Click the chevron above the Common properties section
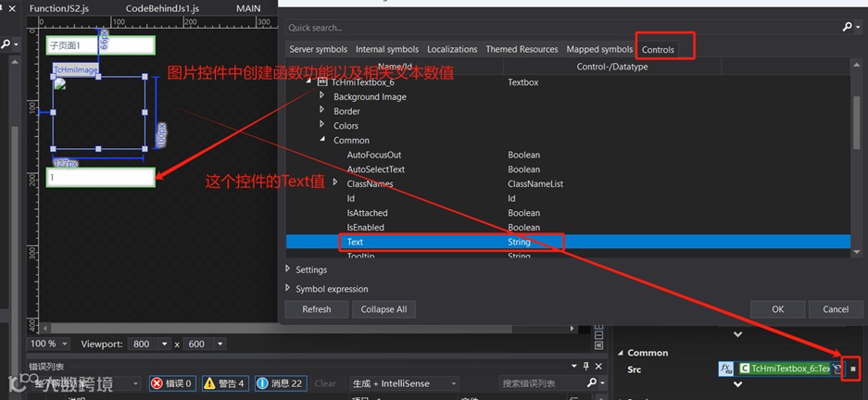The image size is (868, 400). [x=738, y=334]
